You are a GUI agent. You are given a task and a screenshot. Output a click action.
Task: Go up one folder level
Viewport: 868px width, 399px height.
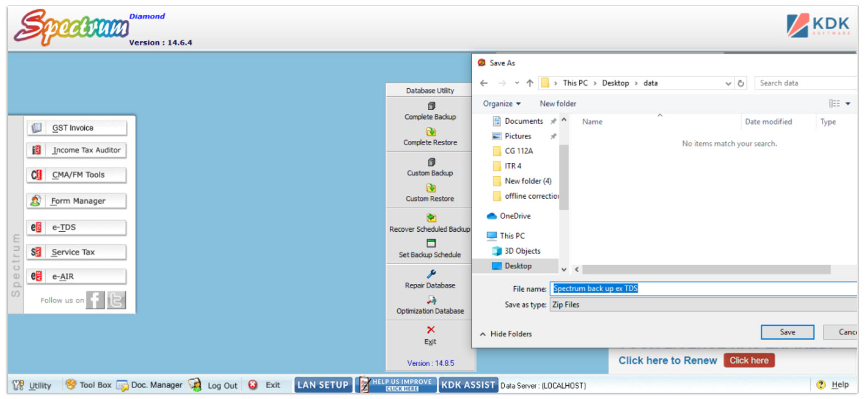530,83
